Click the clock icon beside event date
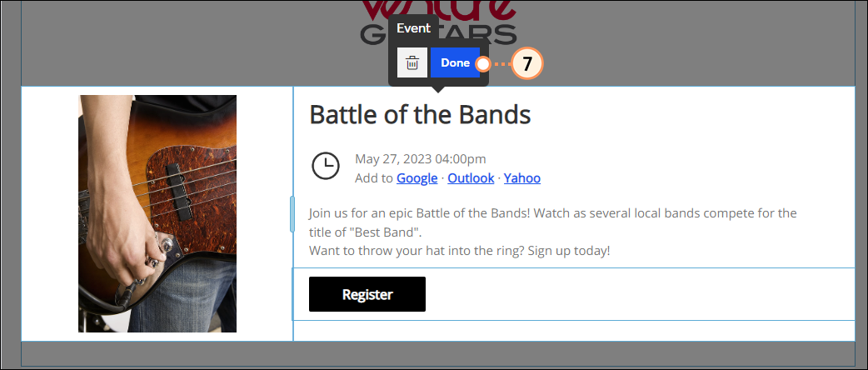The image size is (868, 370). (326, 166)
